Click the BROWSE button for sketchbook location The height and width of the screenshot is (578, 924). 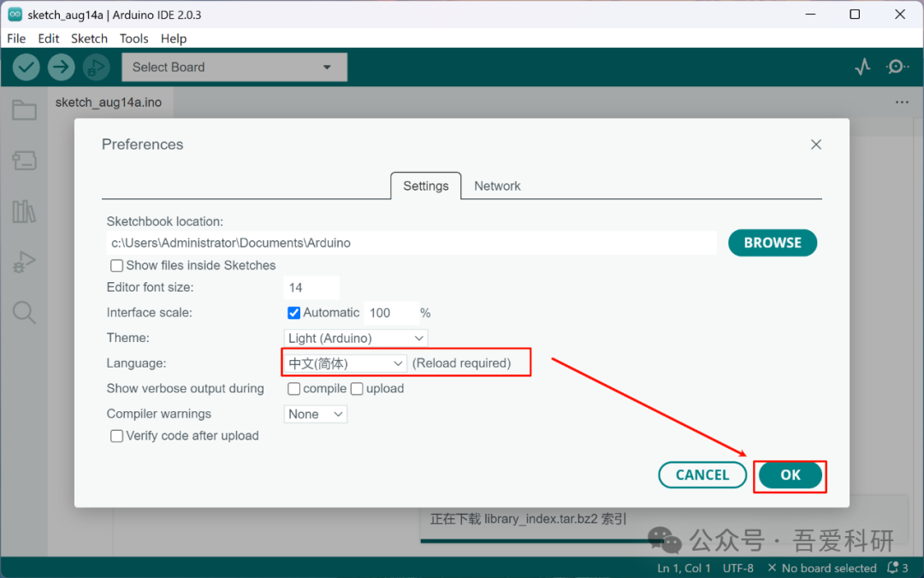coord(772,243)
